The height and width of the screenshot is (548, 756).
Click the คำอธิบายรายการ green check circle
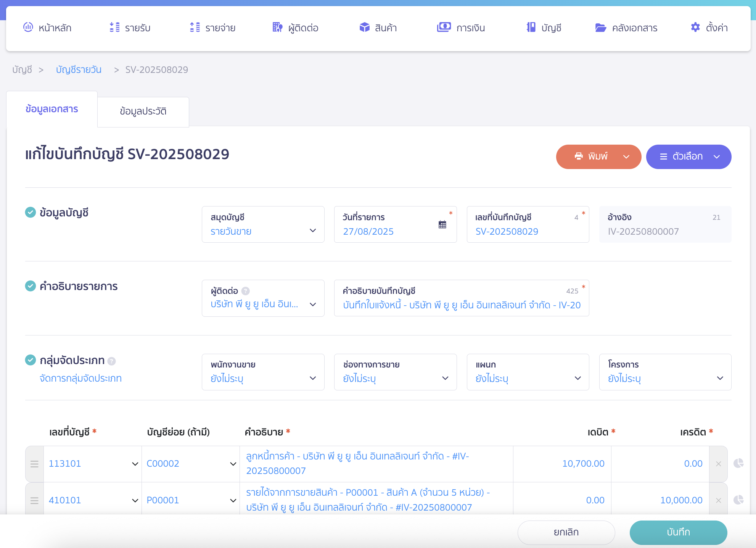[x=31, y=286]
